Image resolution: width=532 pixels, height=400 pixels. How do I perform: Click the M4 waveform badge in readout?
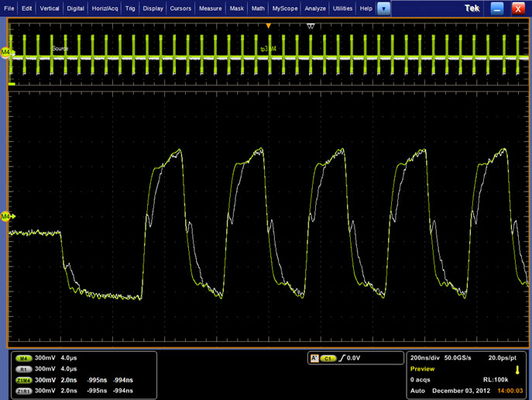coord(24,360)
